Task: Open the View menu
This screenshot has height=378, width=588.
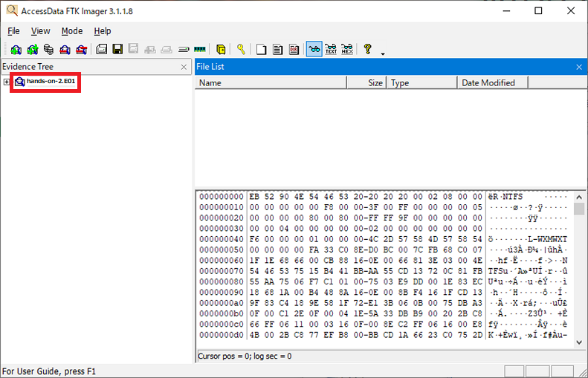Action: coord(40,31)
